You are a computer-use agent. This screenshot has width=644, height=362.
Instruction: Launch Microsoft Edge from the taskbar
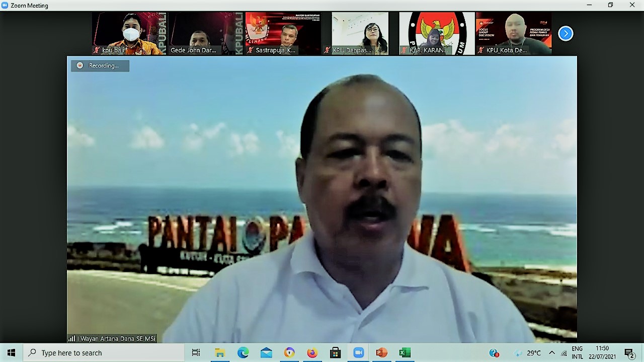(243, 353)
